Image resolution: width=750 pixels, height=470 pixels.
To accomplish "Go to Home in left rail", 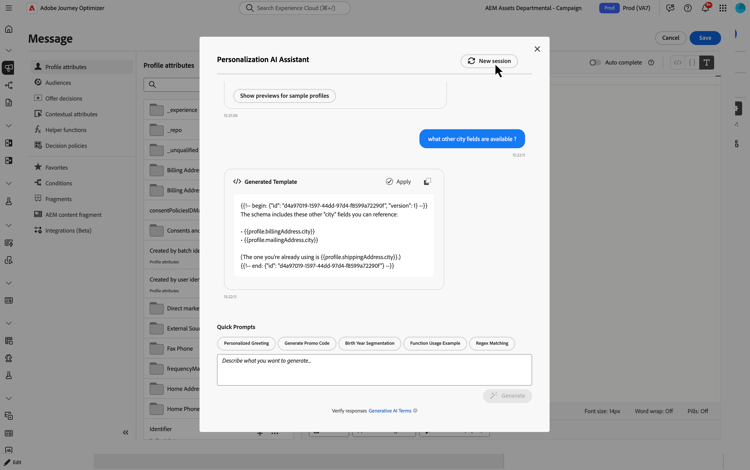I will [x=9, y=29].
